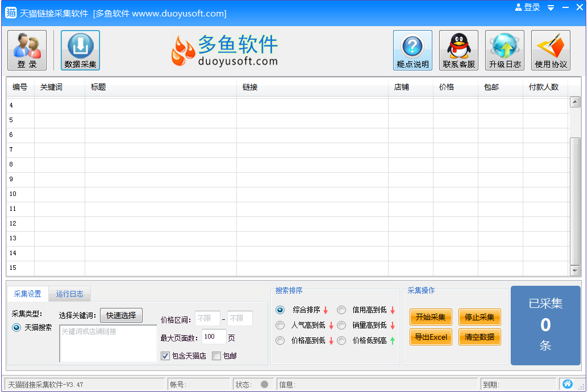Select 价格高到低 sort option
This screenshot has width=588, height=392.
tap(280, 341)
